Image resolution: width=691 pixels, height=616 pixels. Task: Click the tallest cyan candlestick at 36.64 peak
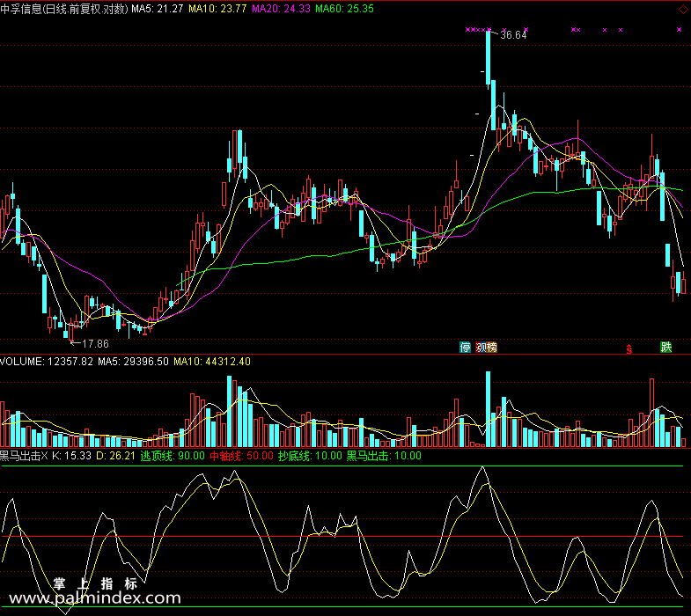488,57
